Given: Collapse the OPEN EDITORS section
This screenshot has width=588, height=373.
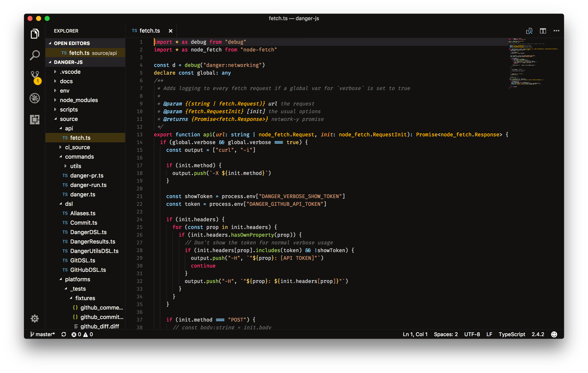Looking at the screenshot, I should pyautogui.click(x=72, y=43).
